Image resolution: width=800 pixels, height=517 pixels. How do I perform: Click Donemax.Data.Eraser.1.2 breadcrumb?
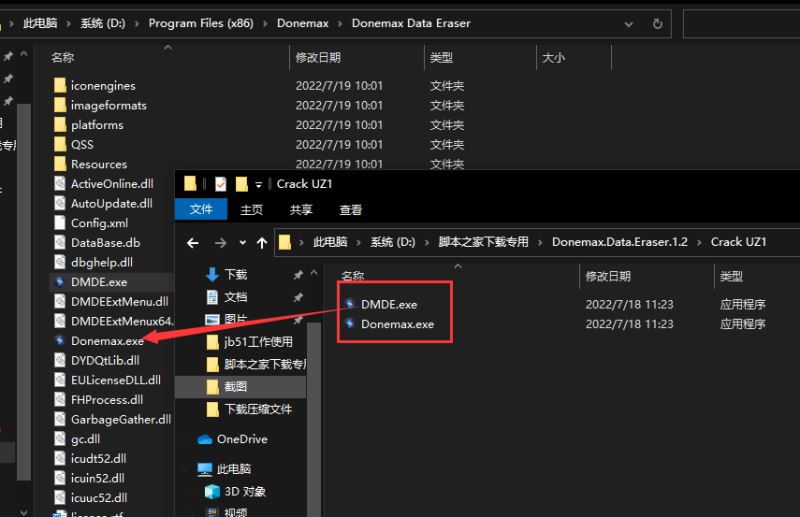619,242
